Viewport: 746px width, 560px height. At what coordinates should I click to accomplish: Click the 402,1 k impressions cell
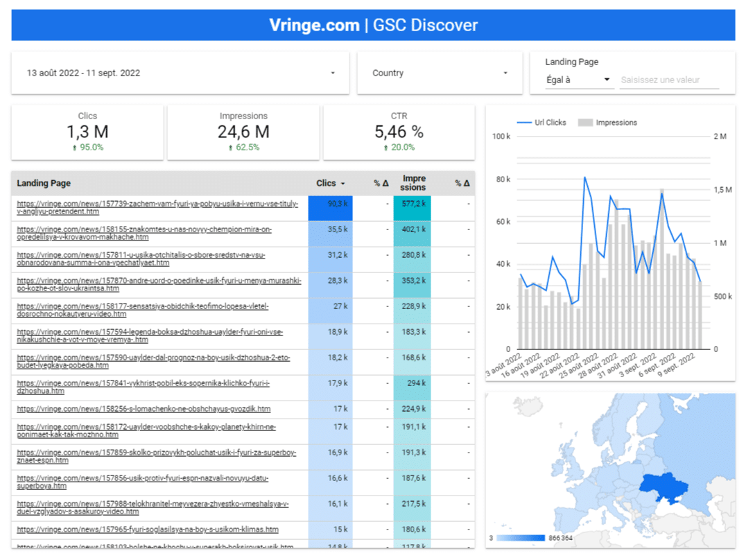coord(412,234)
